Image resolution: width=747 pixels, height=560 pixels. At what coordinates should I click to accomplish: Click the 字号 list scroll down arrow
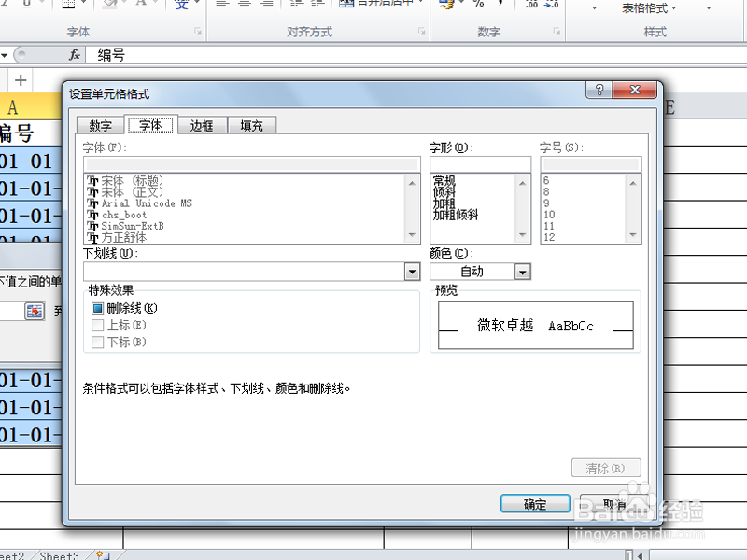point(633,235)
